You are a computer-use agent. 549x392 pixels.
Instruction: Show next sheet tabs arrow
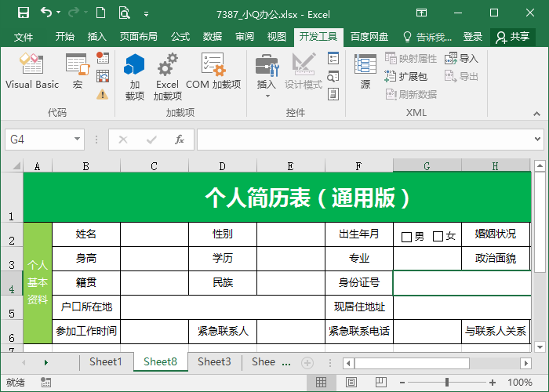click(45, 362)
